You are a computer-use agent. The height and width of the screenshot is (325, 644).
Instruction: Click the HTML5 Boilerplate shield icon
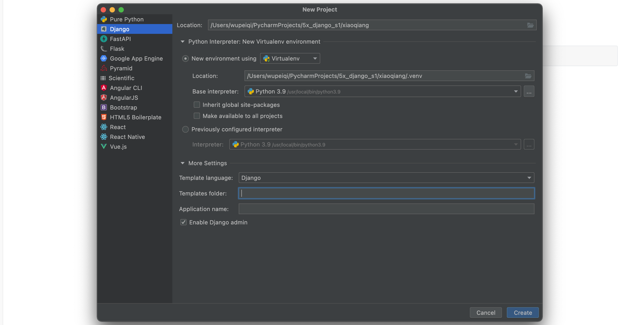click(104, 117)
